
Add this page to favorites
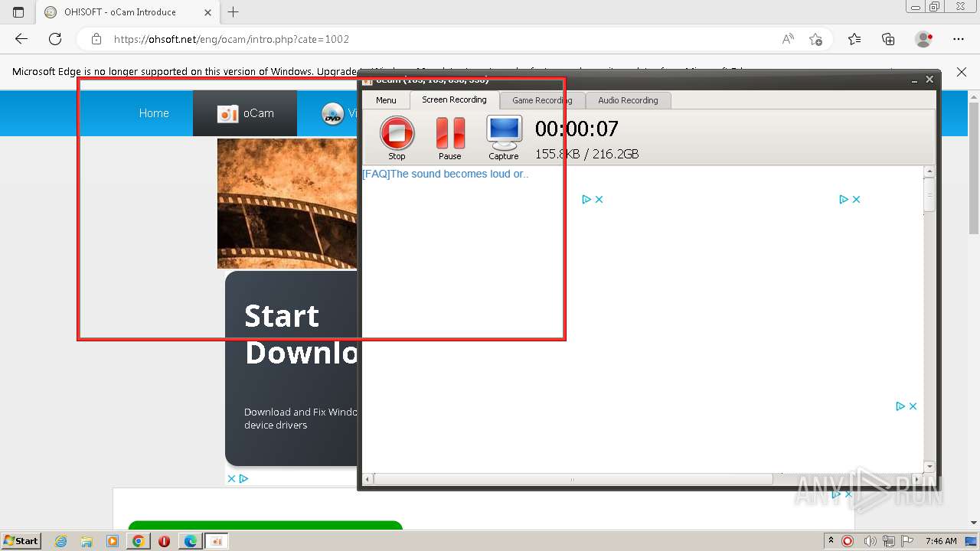[x=816, y=39]
